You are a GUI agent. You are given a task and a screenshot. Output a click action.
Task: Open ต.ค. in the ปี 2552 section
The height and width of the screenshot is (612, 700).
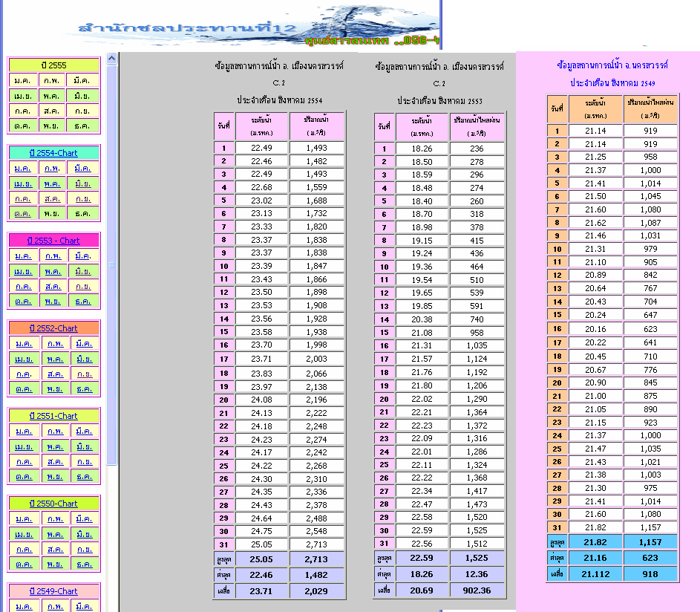[x=24, y=389]
